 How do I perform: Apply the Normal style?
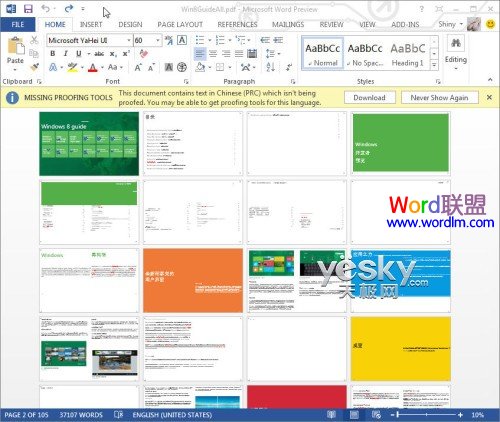(323, 54)
